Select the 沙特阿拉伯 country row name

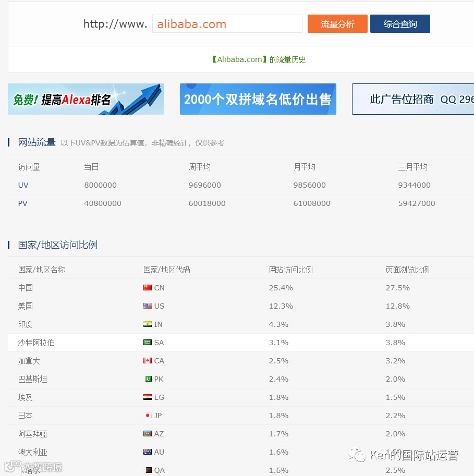click(x=37, y=343)
